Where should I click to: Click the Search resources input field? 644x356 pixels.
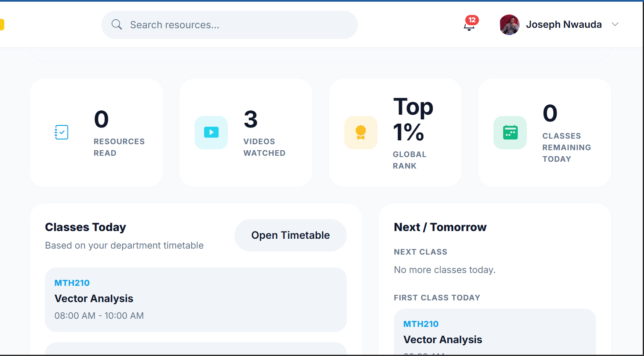point(229,24)
